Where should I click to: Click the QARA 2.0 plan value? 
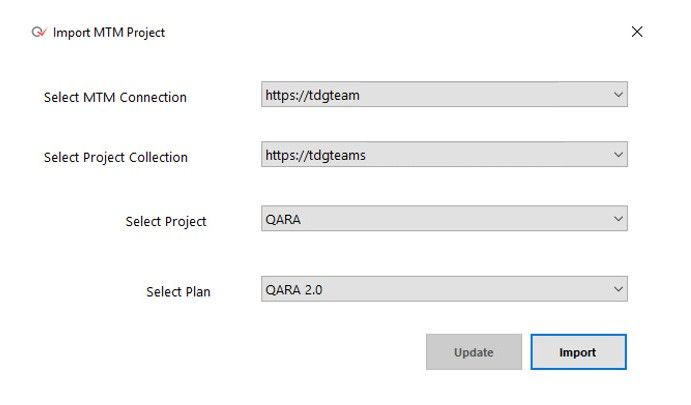[x=293, y=290]
